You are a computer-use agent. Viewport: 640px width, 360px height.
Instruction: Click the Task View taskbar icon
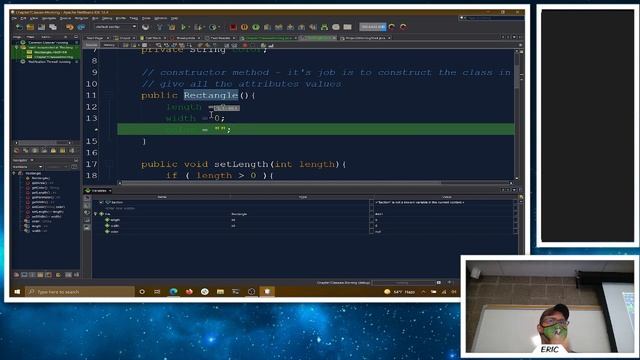(157, 291)
